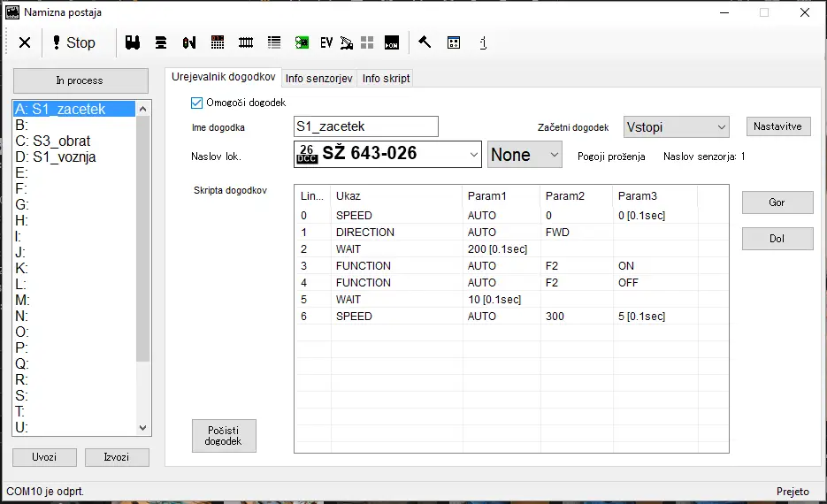The image size is (827, 504).
Task: Switch to the 'Info senzorjev' tab
Action: pyautogui.click(x=319, y=79)
